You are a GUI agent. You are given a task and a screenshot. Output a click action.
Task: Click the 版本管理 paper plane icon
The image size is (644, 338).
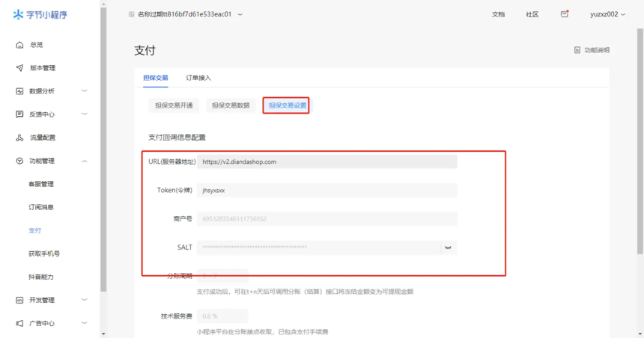click(19, 68)
